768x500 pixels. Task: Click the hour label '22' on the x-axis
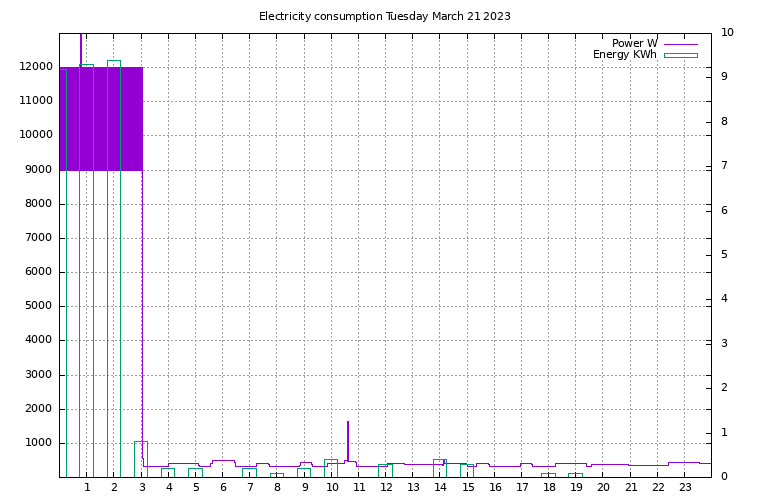click(658, 487)
